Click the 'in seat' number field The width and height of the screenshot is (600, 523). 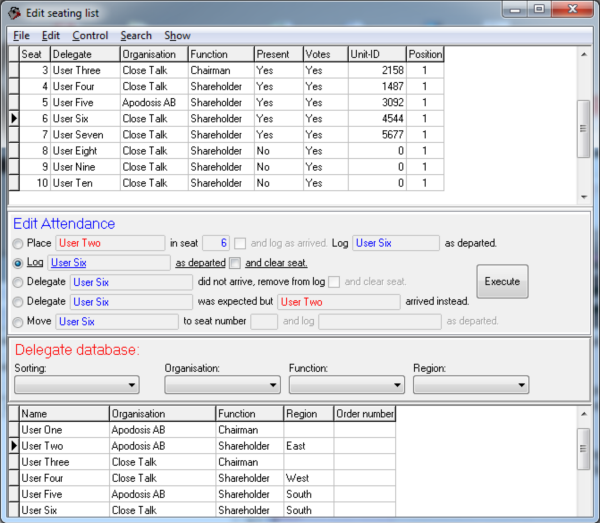click(216, 243)
